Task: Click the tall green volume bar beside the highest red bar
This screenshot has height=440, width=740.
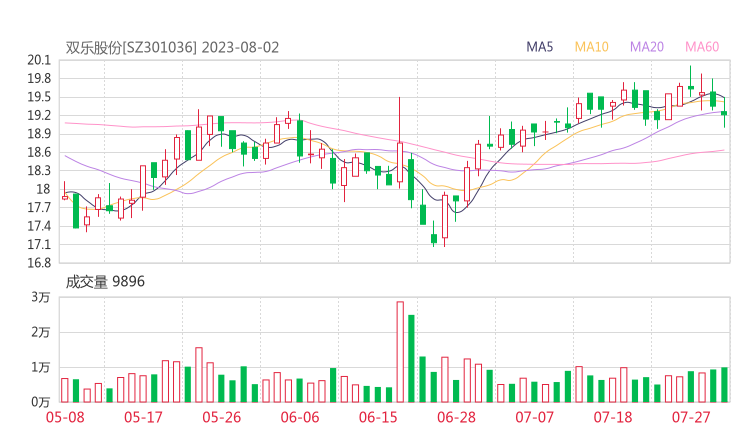Action: (x=411, y=358)
